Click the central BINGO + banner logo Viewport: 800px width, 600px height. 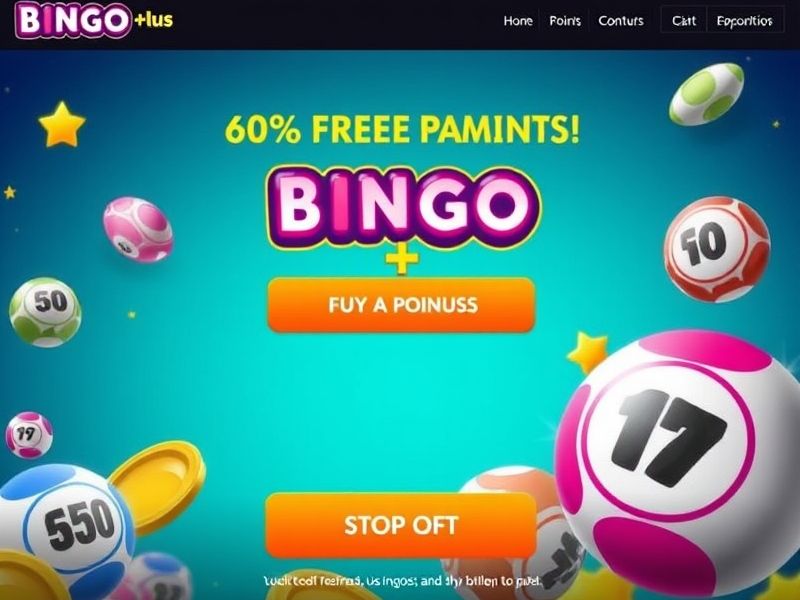click(x=403, y=218)
